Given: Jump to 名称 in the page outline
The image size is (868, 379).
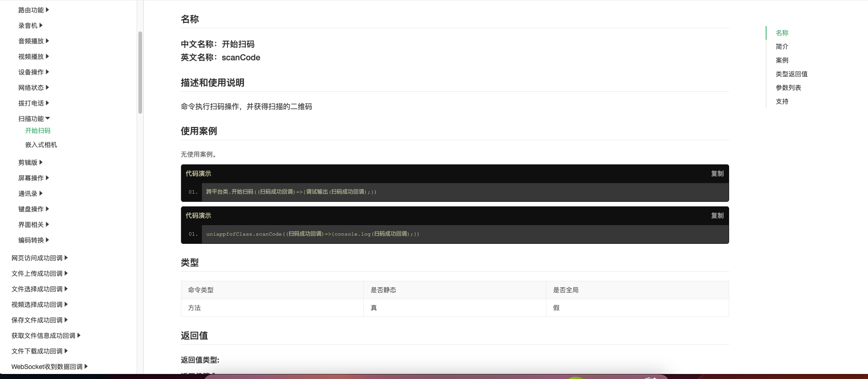Looking at the screenshot, I should point(782,33).
